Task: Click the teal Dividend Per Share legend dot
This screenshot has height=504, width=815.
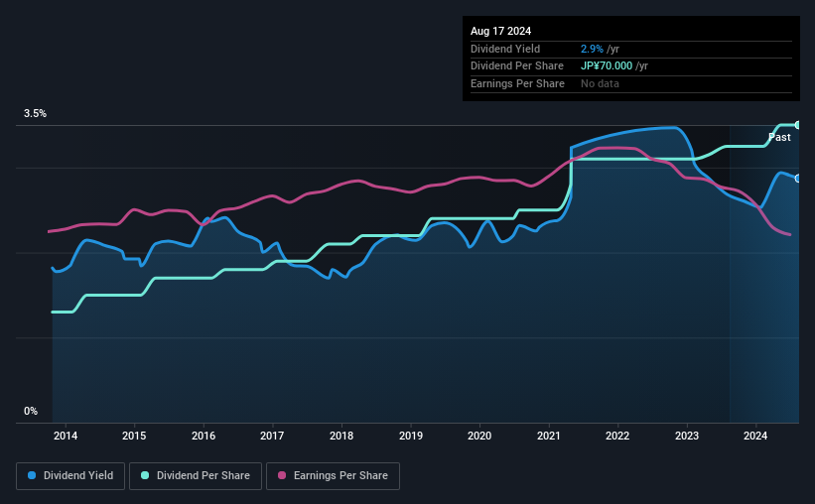Action: [145, 475]
